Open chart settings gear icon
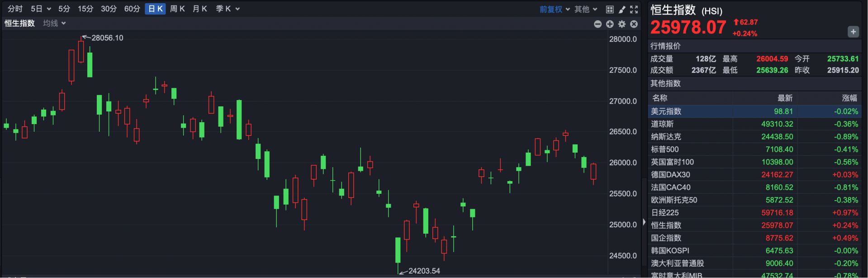The image size is (868, 278). pos(622,24)
